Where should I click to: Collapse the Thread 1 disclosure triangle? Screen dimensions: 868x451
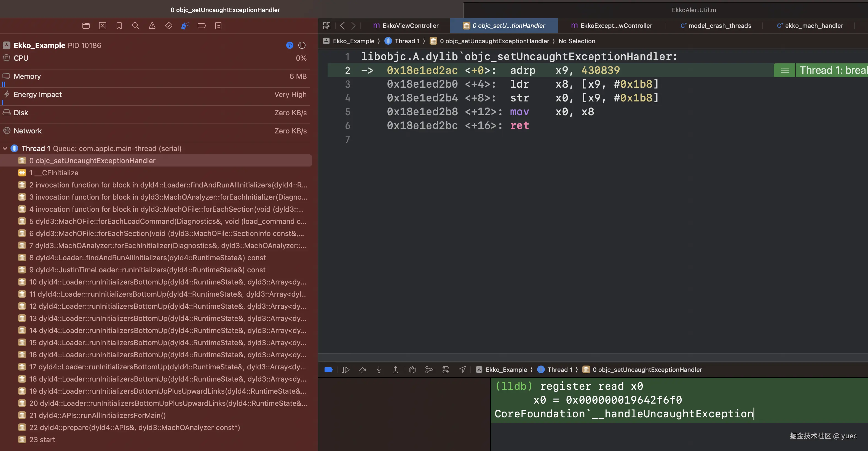5,149
